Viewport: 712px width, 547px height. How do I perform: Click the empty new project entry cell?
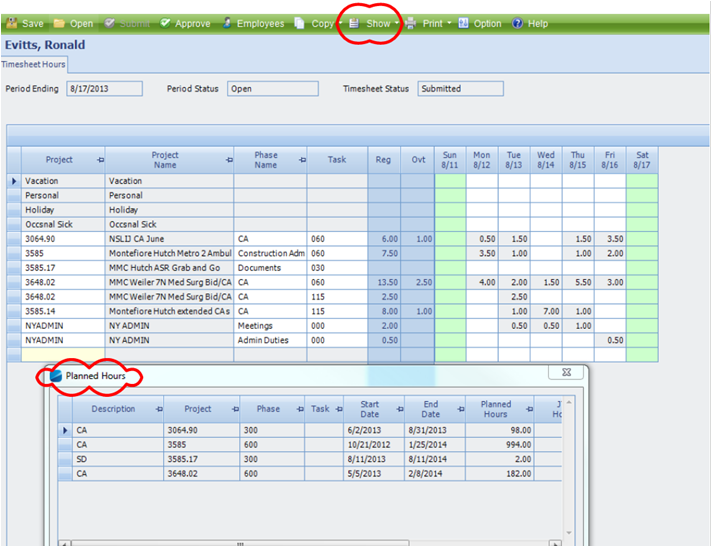pos(63,355)
